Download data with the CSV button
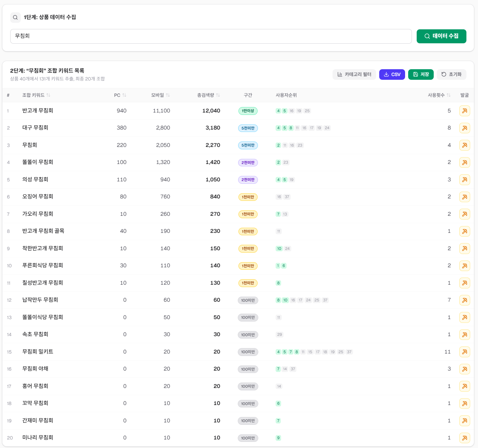Viewport: 478px width, 448px height. tap(392, 74)
